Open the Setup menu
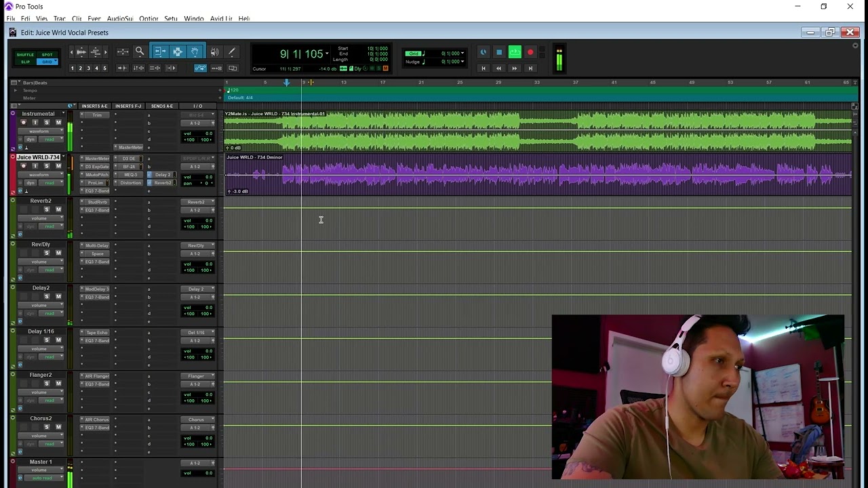Screen dimensions: 868x488 point(170,19)
